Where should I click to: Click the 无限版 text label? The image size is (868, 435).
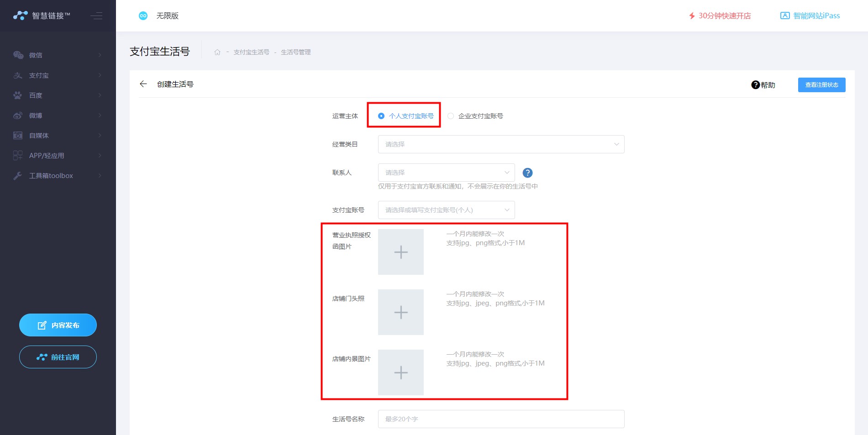[168, 16]
